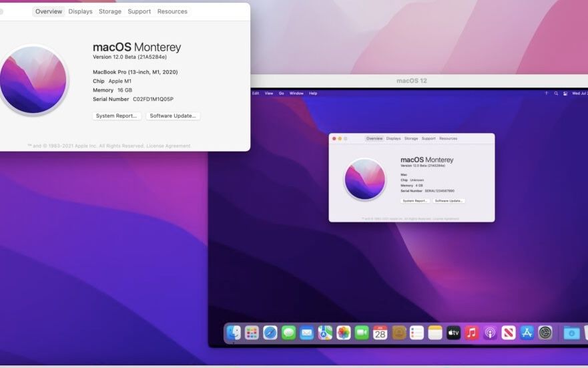Open the Window menu in VM menu bar
588x368 pixels.
tap(296, 94)
